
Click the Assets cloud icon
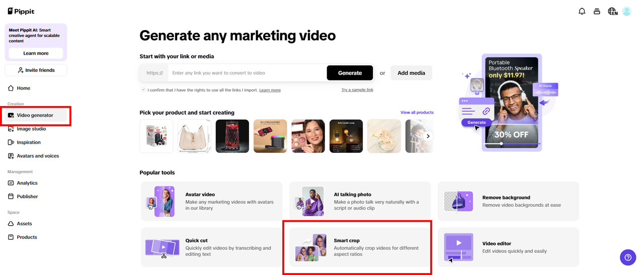pyautogui.click(x=11, y=224)
